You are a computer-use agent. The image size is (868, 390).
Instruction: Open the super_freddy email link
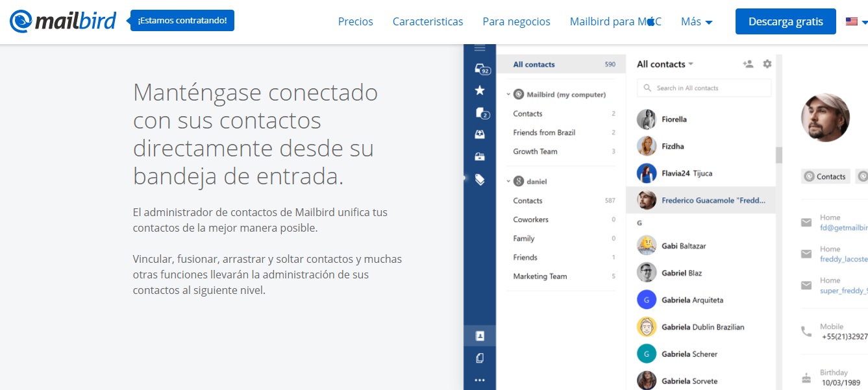[844, 290]
